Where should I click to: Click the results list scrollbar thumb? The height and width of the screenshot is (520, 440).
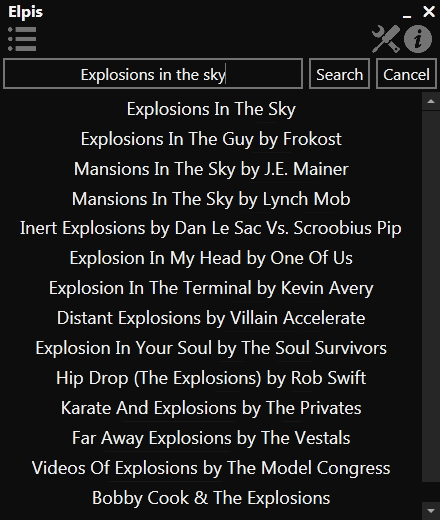pos(431,296)
